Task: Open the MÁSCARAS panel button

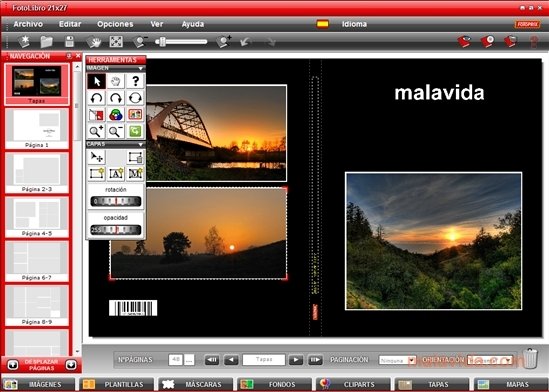Action: (x=195, y=384)
